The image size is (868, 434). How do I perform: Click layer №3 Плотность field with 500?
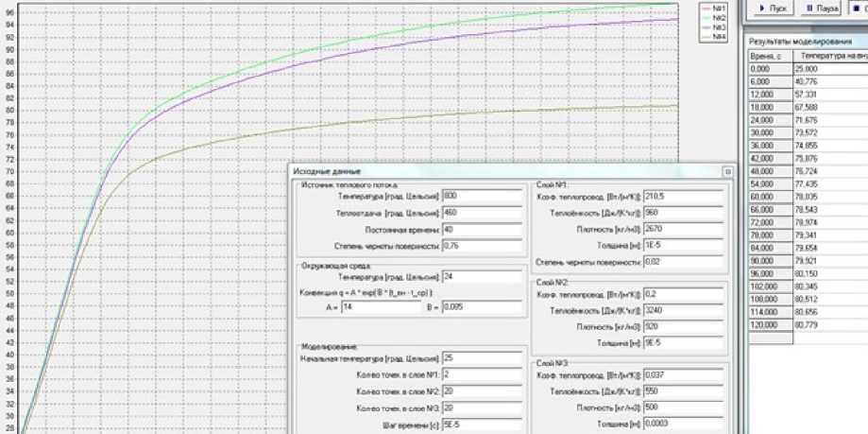pos(684,408)
